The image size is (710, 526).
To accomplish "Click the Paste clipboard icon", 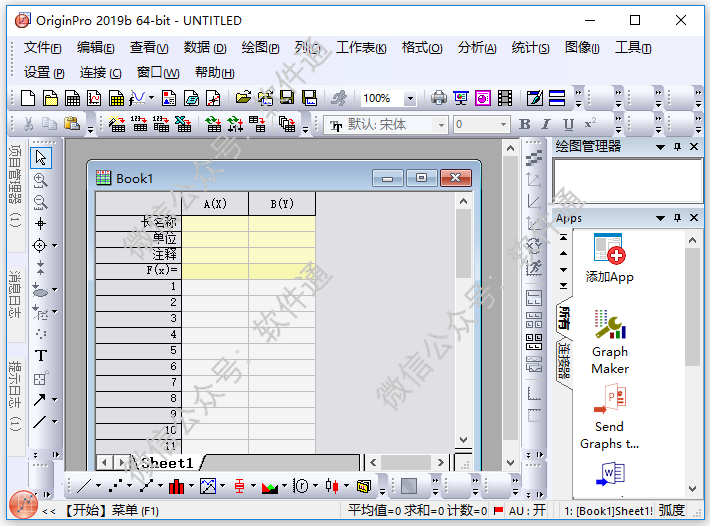I will click(72, 124).
